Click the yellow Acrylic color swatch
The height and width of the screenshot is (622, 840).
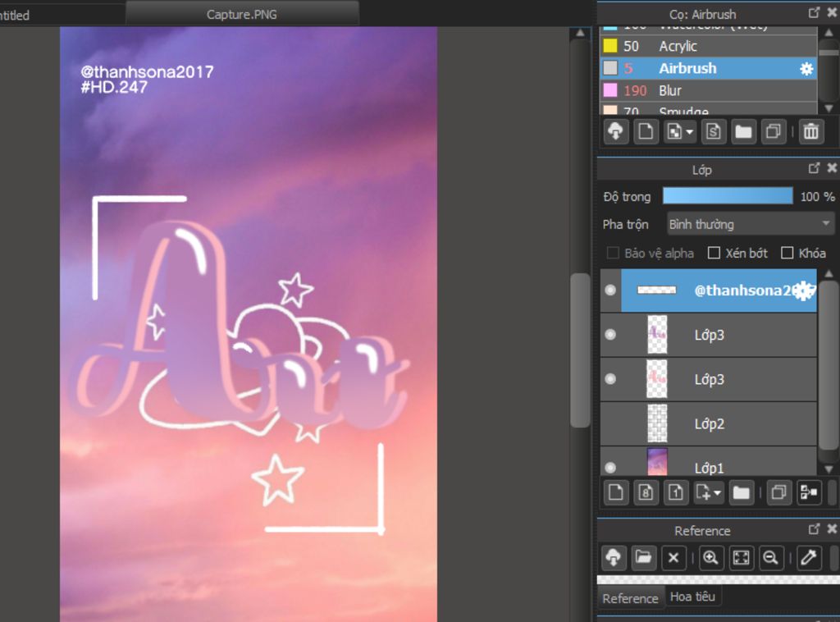coord(610,45)
